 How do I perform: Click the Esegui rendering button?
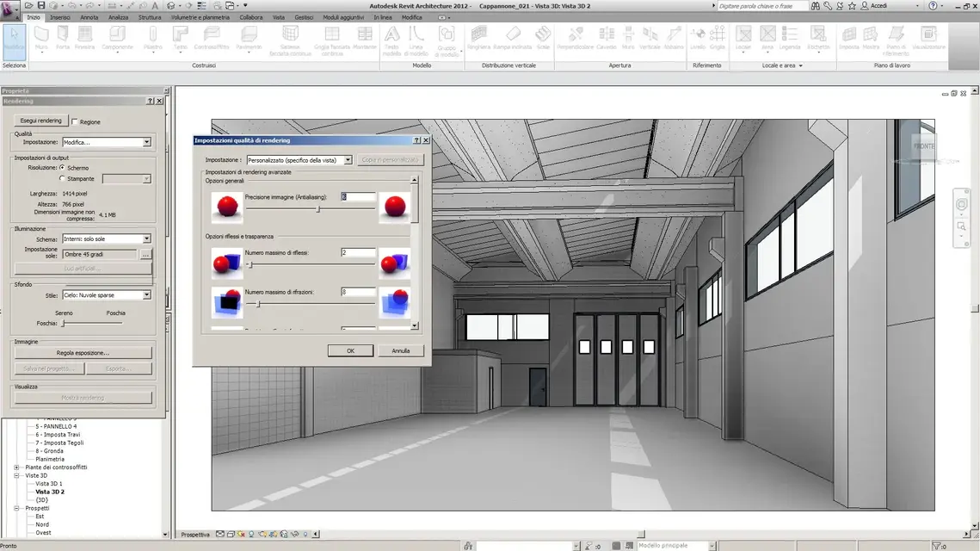[40, 121]
